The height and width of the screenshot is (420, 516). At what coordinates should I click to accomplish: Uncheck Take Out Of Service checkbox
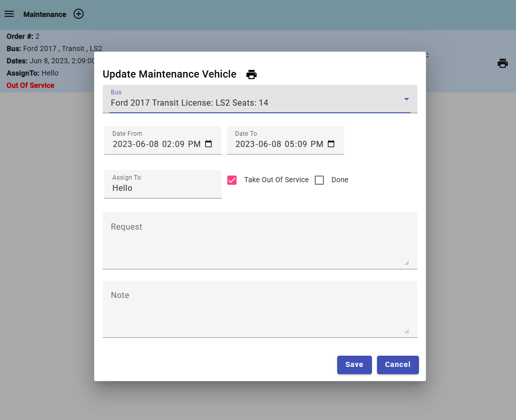coord(231,180)
